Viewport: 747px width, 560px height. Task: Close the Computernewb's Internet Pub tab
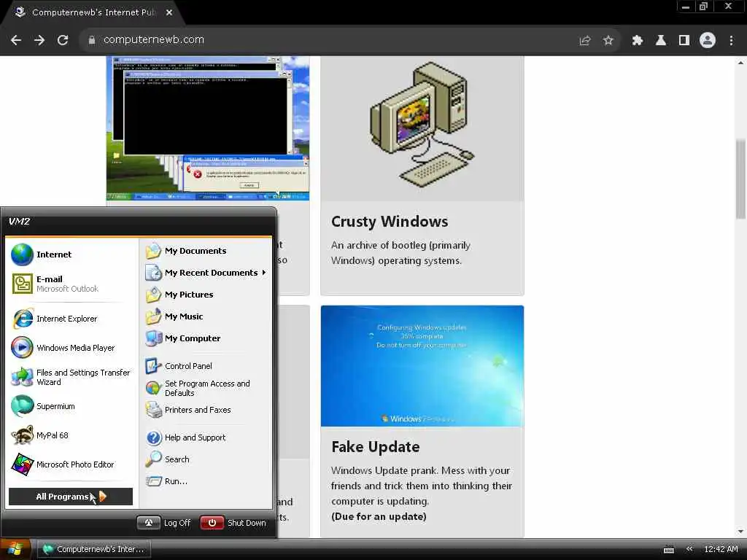pos(169,12)
